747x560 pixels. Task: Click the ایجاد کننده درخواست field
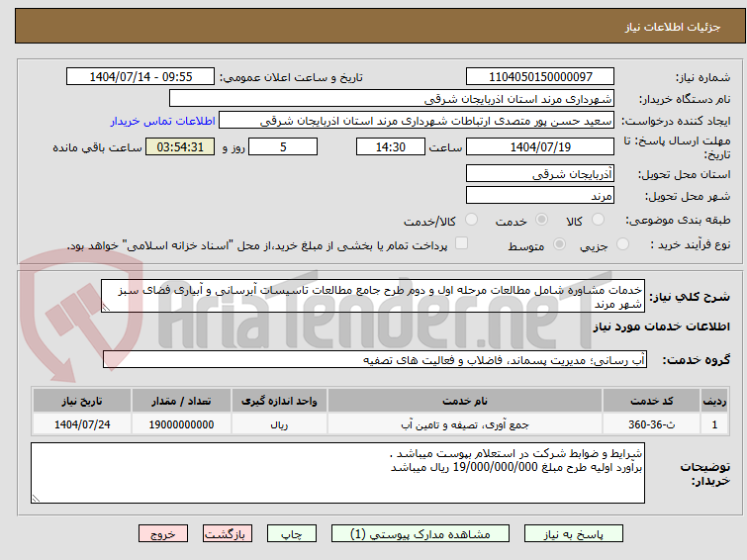click(417, 121)
